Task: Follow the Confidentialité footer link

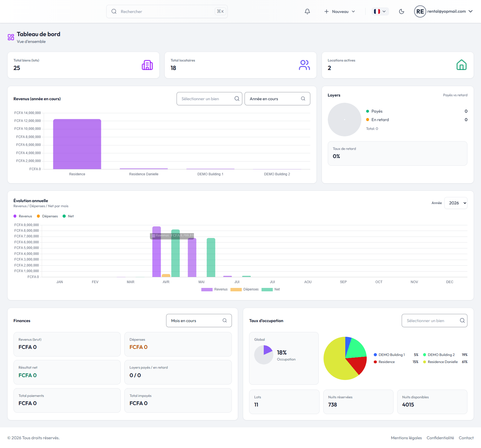Action: tap(440, 438)
